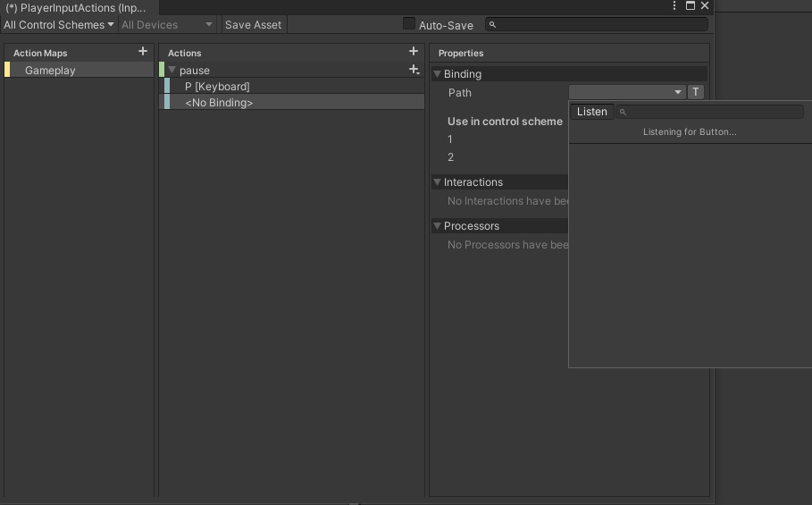Add a new action with plus icon

point(413,52)
